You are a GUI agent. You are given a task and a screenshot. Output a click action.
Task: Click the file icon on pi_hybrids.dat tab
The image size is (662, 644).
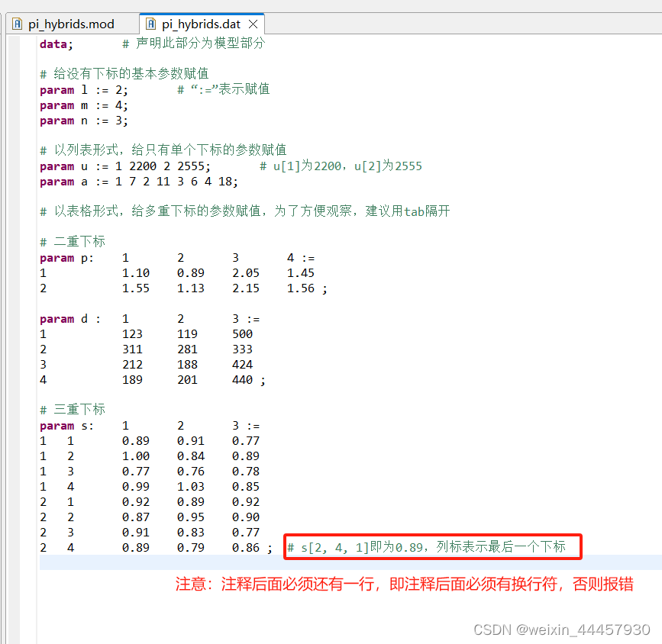point(150,24)
